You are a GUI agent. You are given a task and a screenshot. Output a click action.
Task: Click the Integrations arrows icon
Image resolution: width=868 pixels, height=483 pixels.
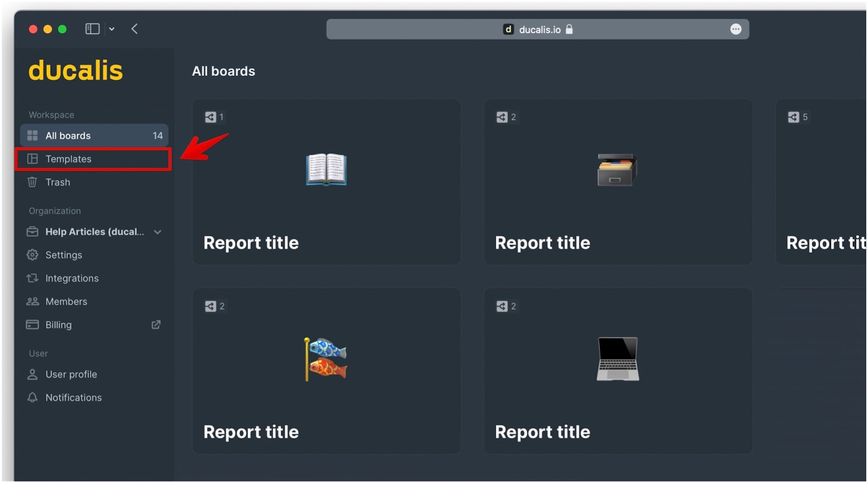[x=33, y=278]
